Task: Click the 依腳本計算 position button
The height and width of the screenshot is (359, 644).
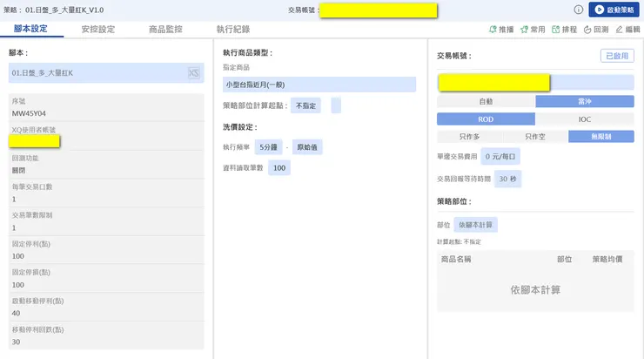Action: click(476, 225)
